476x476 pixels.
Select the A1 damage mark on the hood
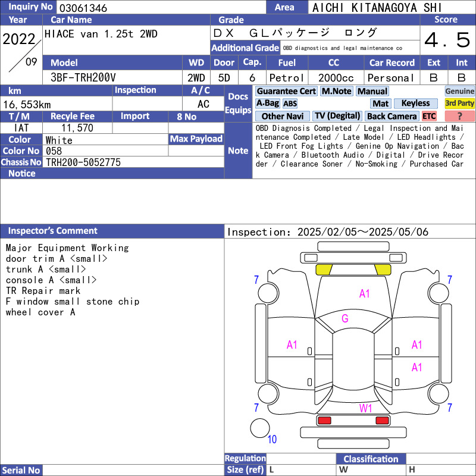(364, 293)
